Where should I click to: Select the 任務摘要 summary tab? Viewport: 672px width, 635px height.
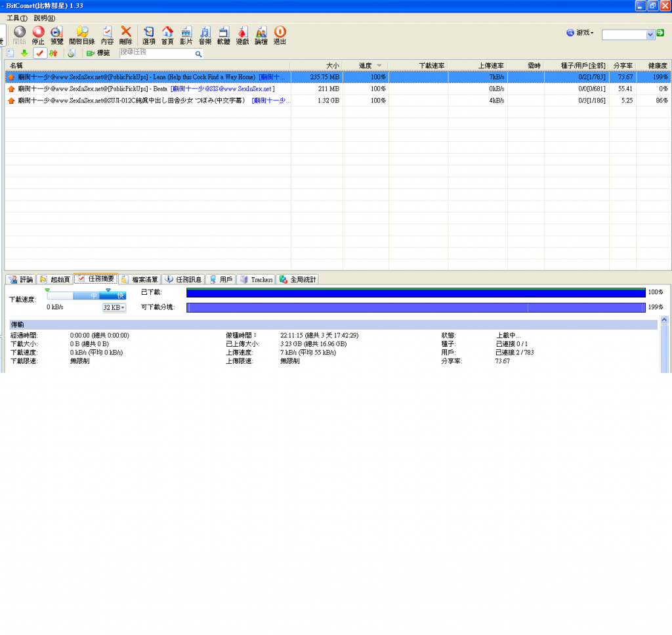[x=96, y=278]
